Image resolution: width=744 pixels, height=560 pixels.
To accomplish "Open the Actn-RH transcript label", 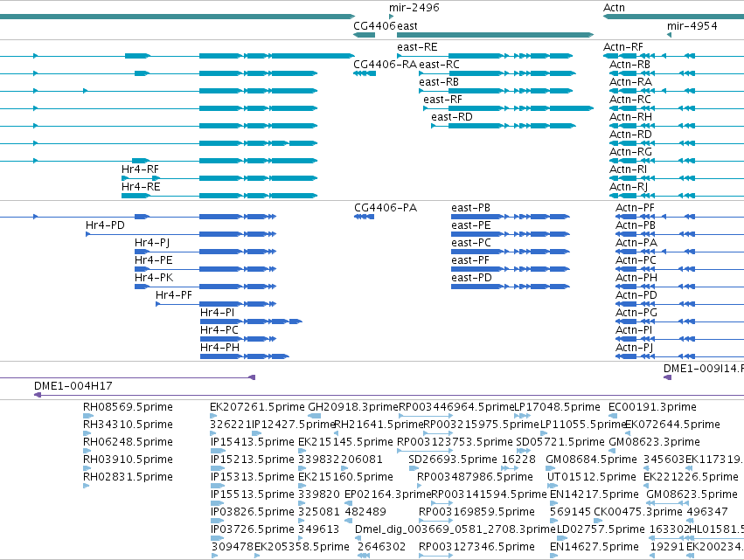I will point(630,117).
